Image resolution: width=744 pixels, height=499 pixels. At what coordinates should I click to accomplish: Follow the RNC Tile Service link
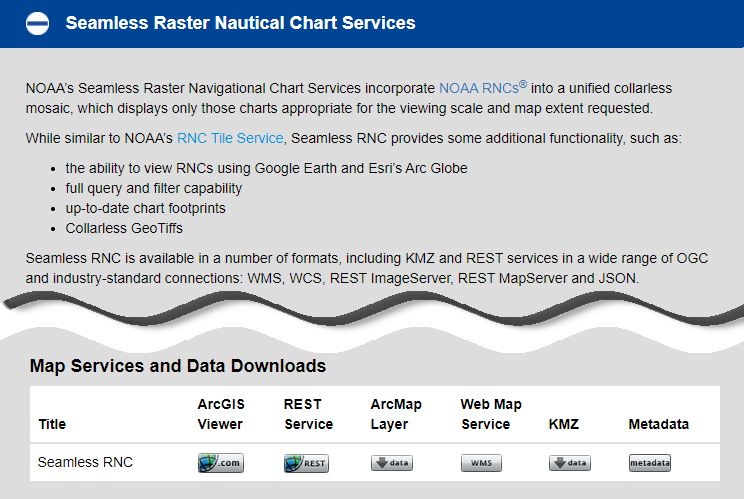point(230,138)
